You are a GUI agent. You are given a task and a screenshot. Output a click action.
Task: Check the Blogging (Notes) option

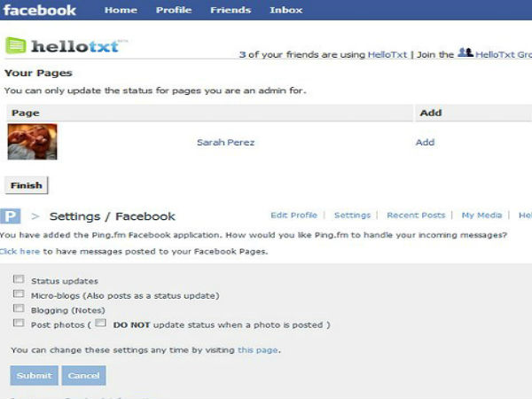(x=19, y=309)
